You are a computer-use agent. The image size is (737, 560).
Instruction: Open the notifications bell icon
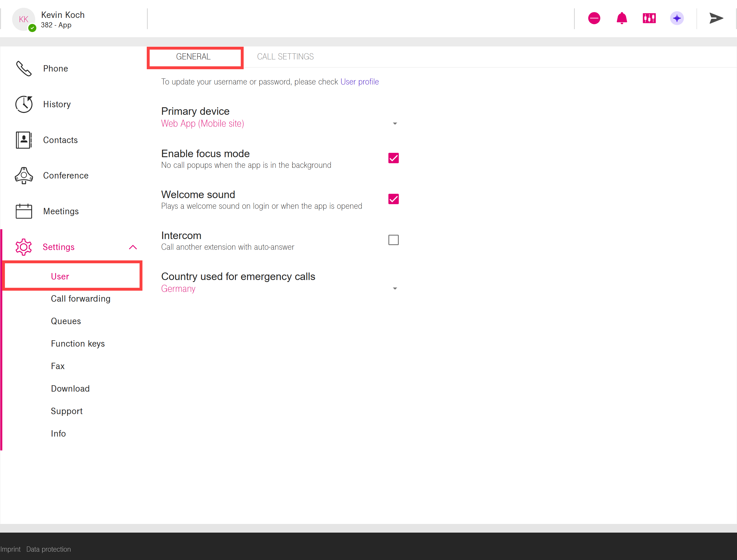(x=622, y=18)
